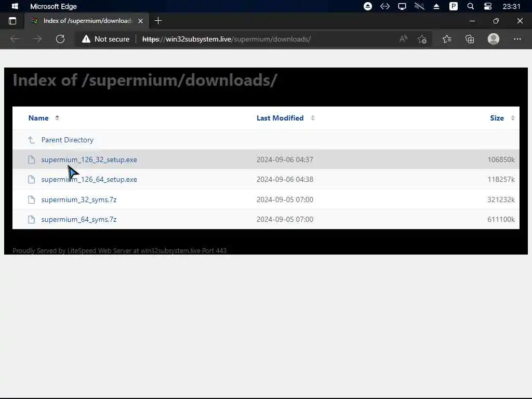Click the Not secure warning indicator

pos(105,39)
